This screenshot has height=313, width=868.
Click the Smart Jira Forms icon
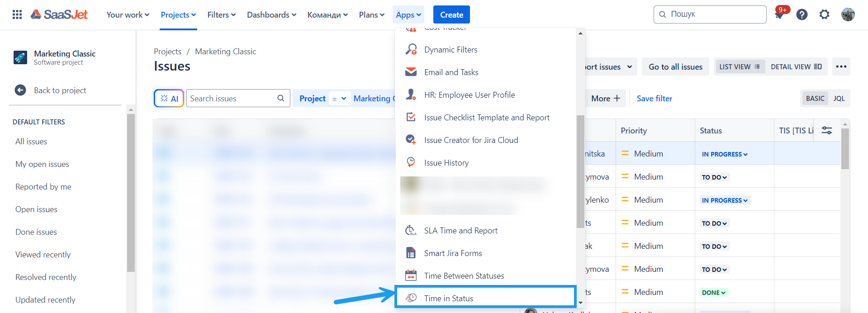(411, 253)
